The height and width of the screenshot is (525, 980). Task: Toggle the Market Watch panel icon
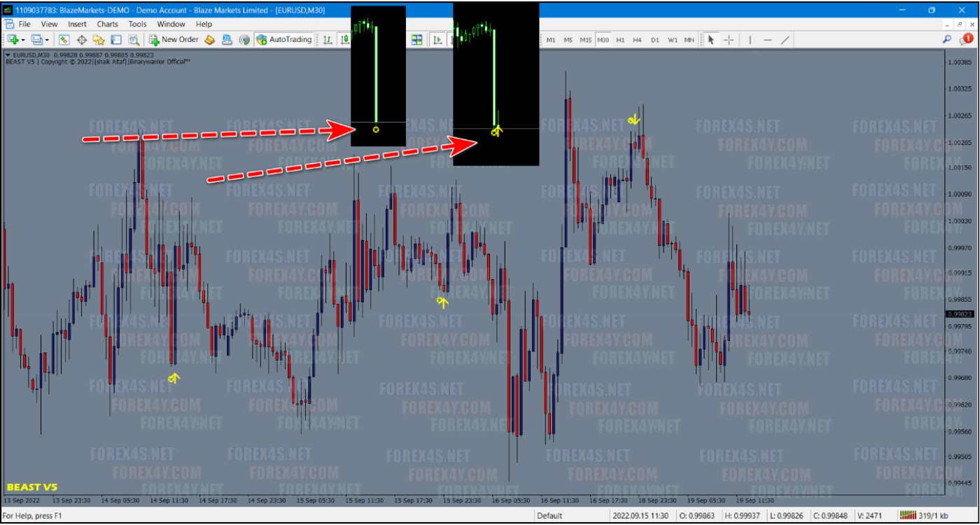click(64, 40)
